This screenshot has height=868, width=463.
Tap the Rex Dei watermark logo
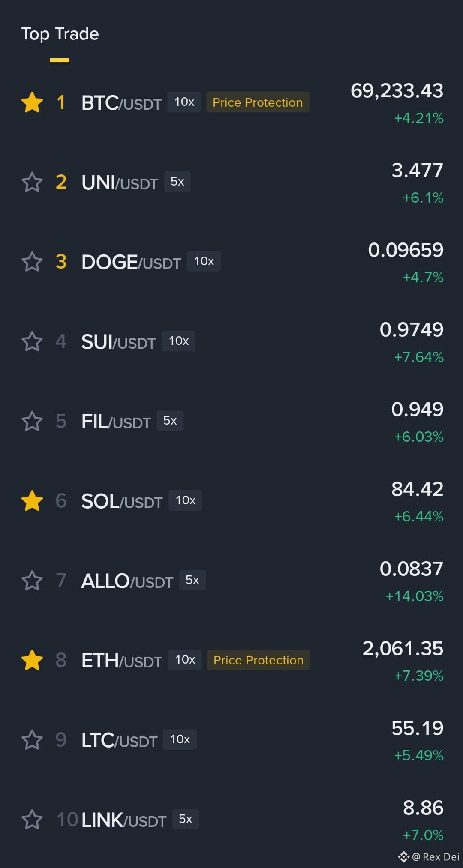403,857
